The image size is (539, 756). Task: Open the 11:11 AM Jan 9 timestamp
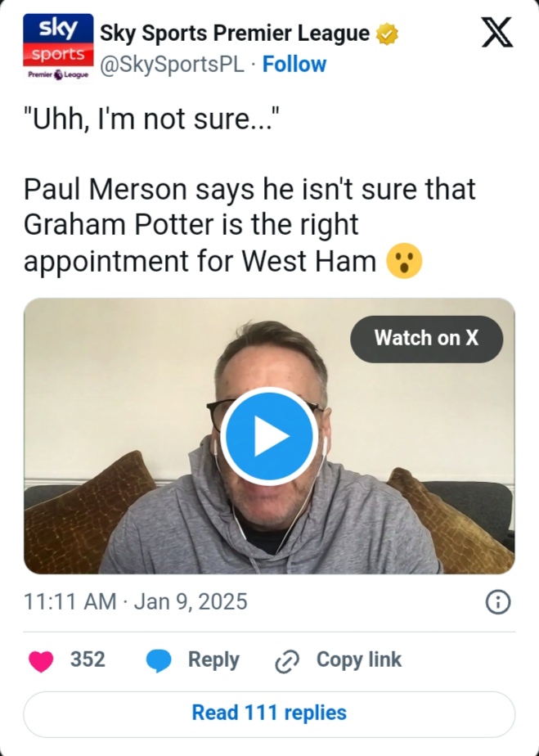click(x=136, y=602)
